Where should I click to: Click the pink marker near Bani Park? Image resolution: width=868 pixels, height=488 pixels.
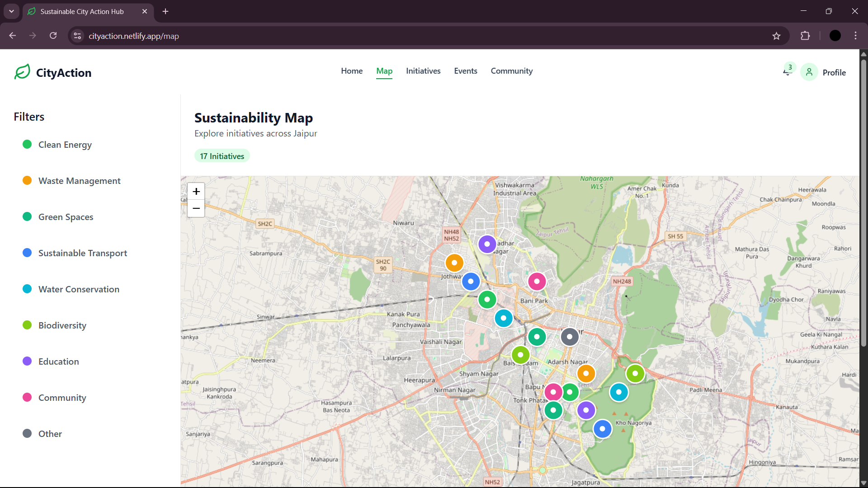[537, 282]
